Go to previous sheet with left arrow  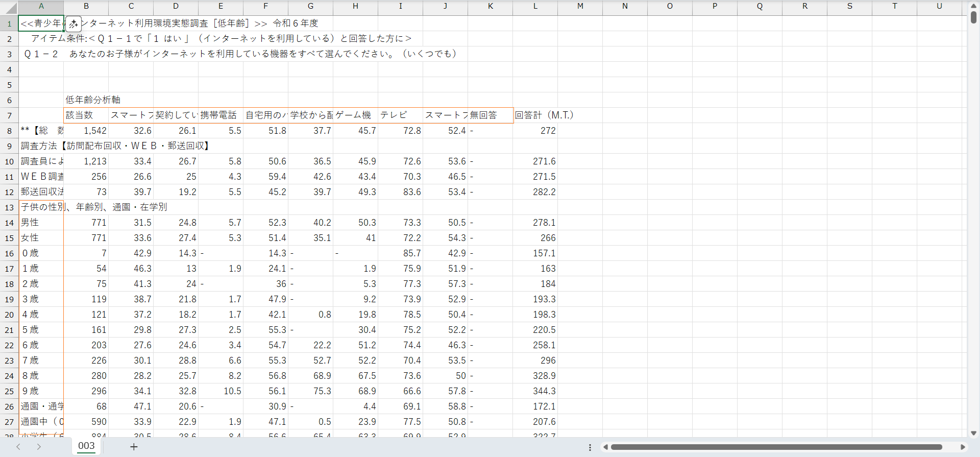[18, 447]
